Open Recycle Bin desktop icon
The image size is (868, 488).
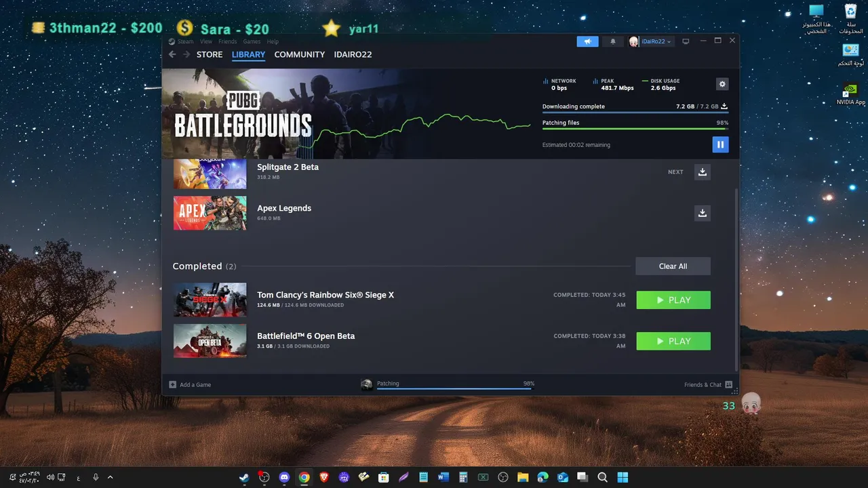850,19
